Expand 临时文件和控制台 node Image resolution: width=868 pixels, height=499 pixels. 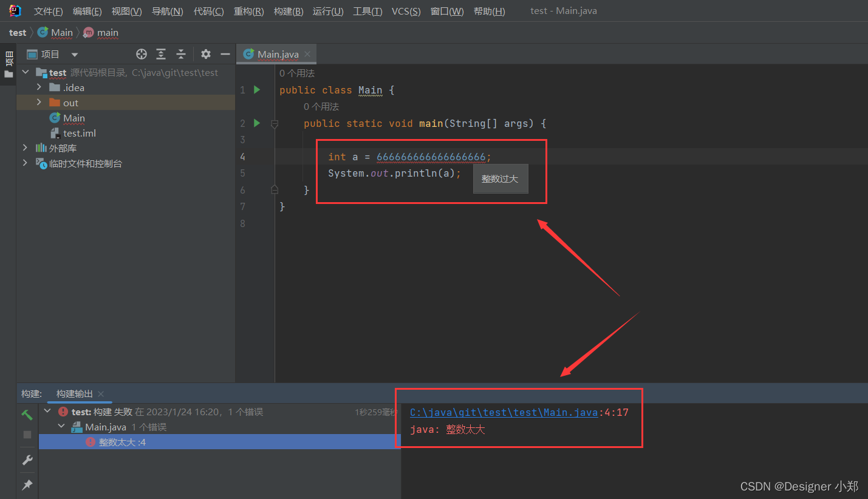(x=26, y=163)
